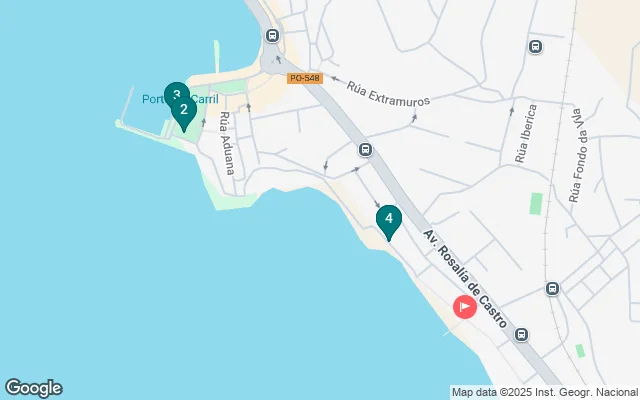Click the red flag destination marker
This screenshot has width=640, height=400.
(x=465, y=307)
